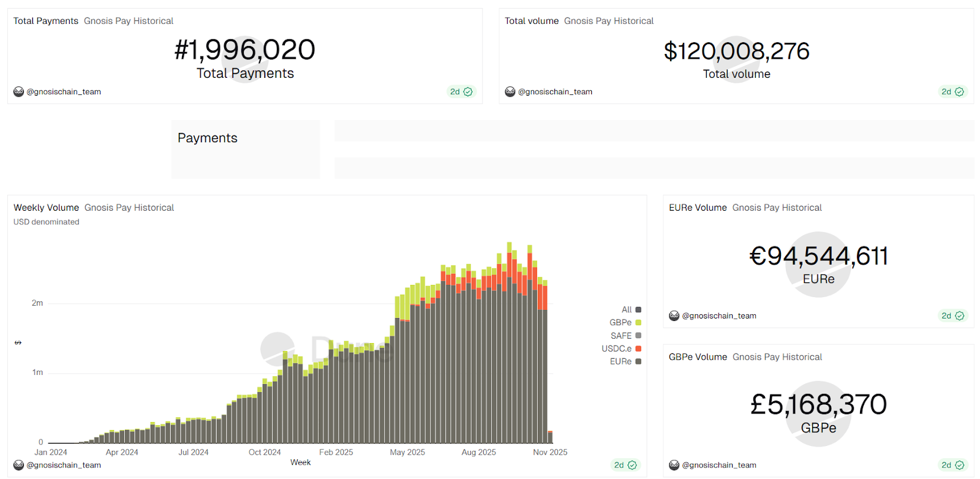Click the green check icon in Weekly Volume card
The image size is (980, 479).
tap(632, 465)
